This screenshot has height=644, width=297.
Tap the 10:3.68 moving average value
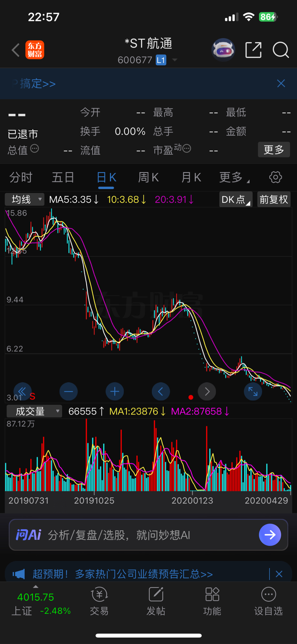click(x=126, y=199)
